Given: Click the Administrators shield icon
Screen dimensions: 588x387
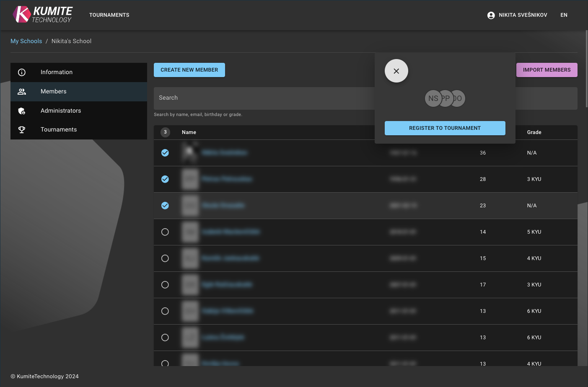Looking at the screenshot, I should (22, 111).
